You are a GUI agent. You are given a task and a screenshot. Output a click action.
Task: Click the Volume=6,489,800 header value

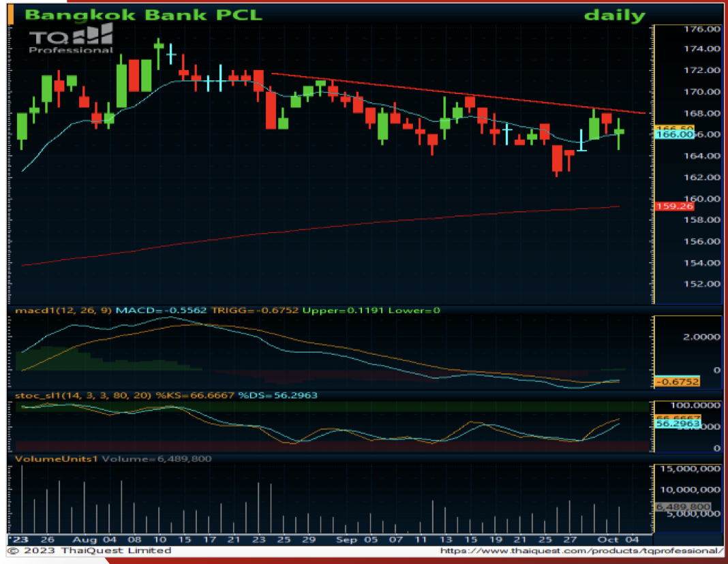click(157, 458)
